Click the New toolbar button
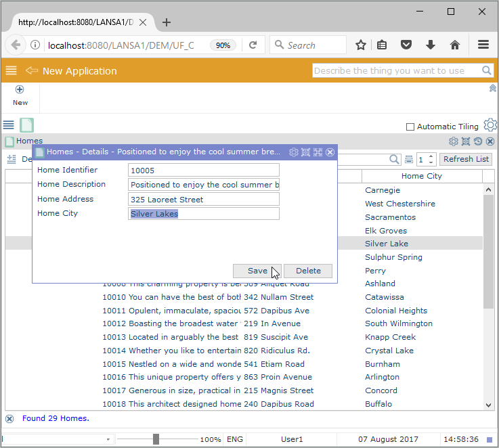This screenshot has width=499, height=448. coord(20,95)
